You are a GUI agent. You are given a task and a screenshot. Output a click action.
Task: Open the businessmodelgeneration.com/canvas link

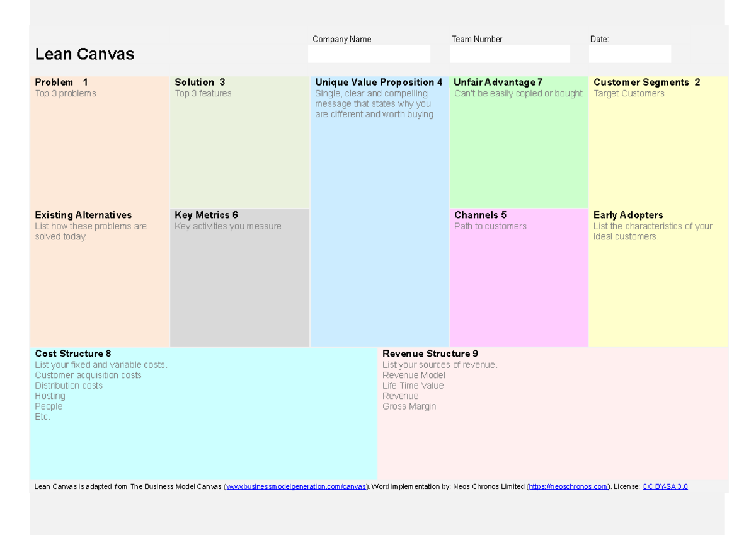coord(296,486)
